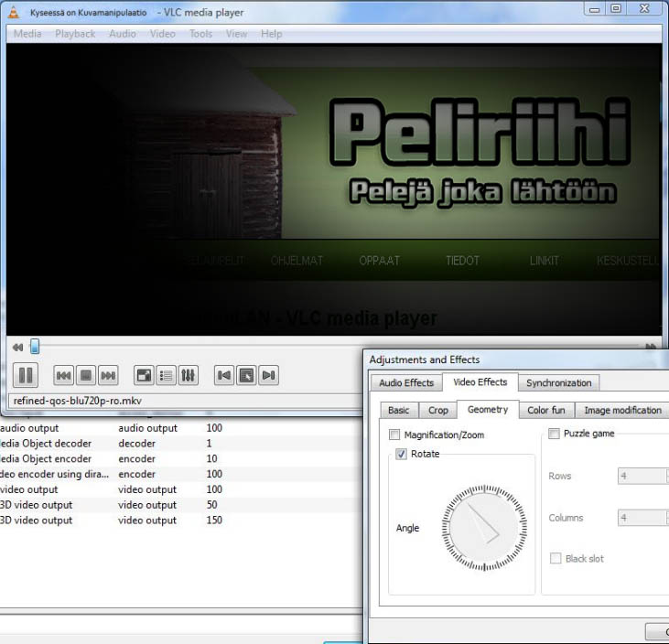669x644 pixels.
Task: Open the Video menu
Action: pos(163,34)
